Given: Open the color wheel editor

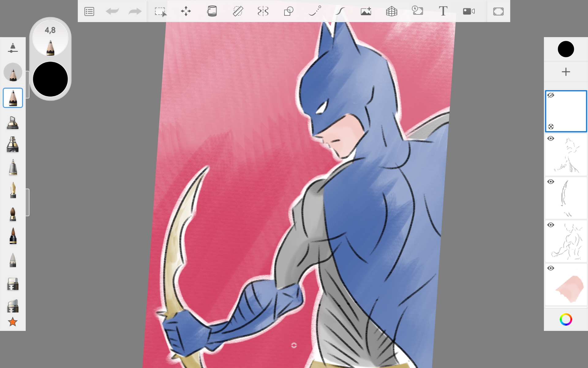Looking at the screenshot, I should [566, 320].
